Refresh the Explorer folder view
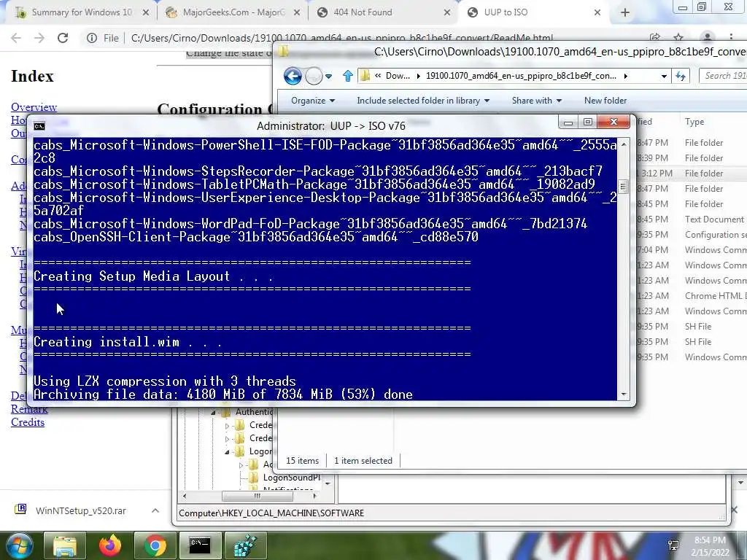 pos(681,76)
